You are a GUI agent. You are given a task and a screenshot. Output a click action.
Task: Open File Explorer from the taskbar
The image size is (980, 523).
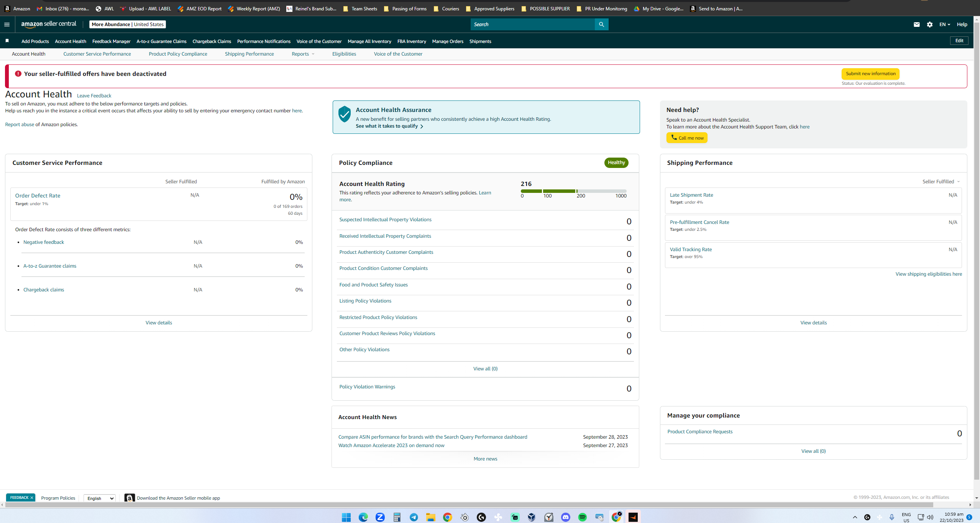click(x=430, y=517)
